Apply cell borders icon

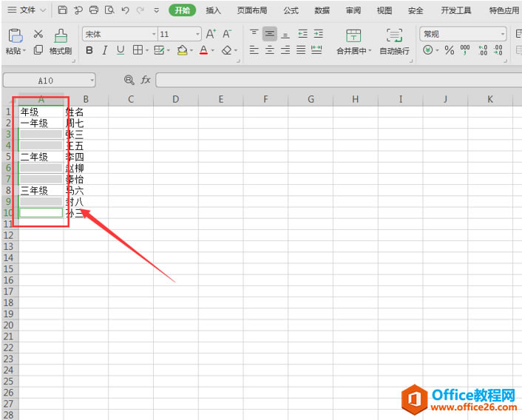point(138,50)
